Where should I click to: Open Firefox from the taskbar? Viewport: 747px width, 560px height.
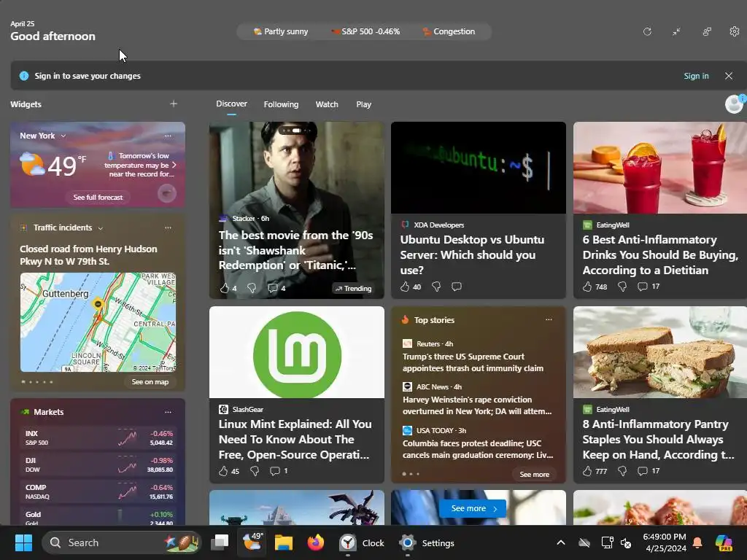(x=315, y=542)
